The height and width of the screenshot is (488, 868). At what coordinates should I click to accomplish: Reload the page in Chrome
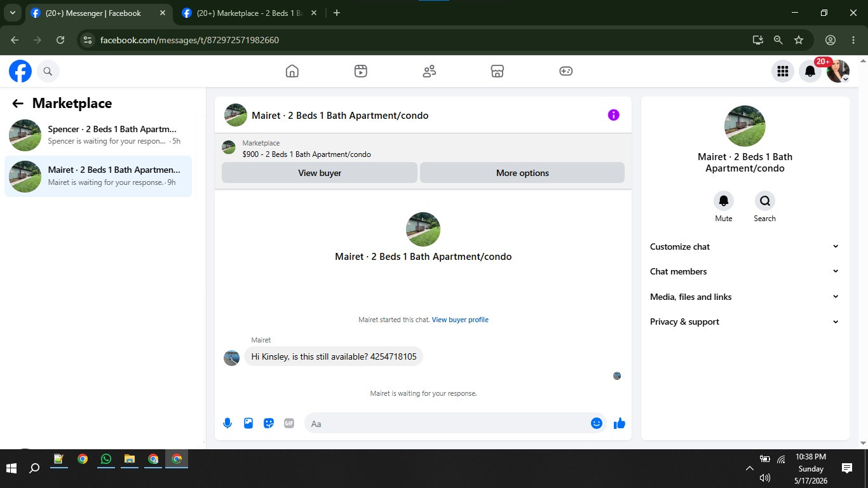pyautogui.click(x=60, y=40)
